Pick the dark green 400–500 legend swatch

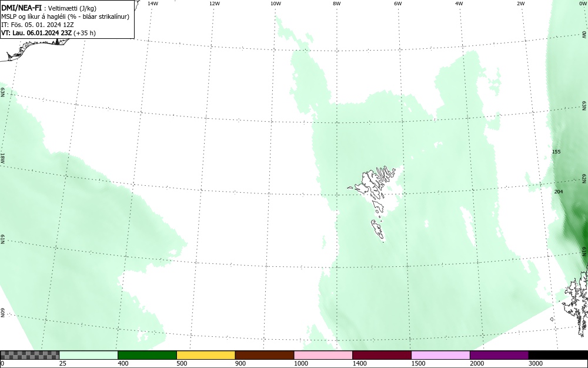click(147, 355)
